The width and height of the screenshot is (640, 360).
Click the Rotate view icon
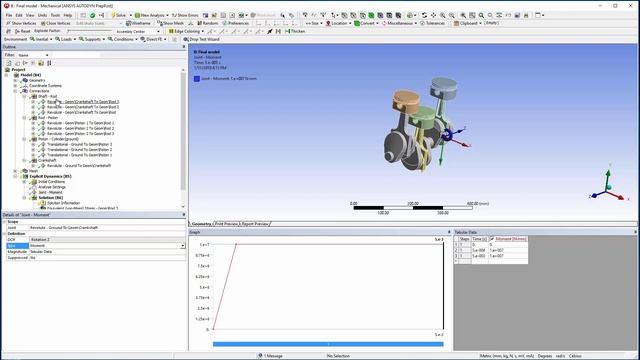click(x=424, y=15)
